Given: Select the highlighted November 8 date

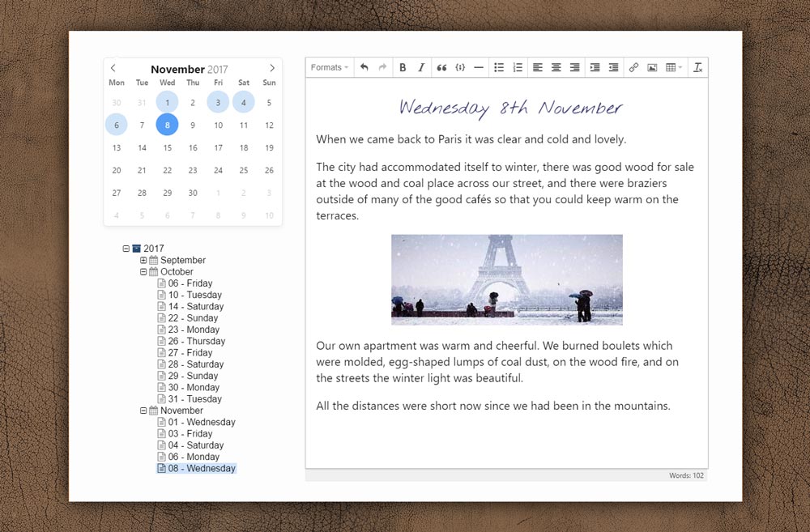Looking at the screenshot, I should click(x=168, y=125).
